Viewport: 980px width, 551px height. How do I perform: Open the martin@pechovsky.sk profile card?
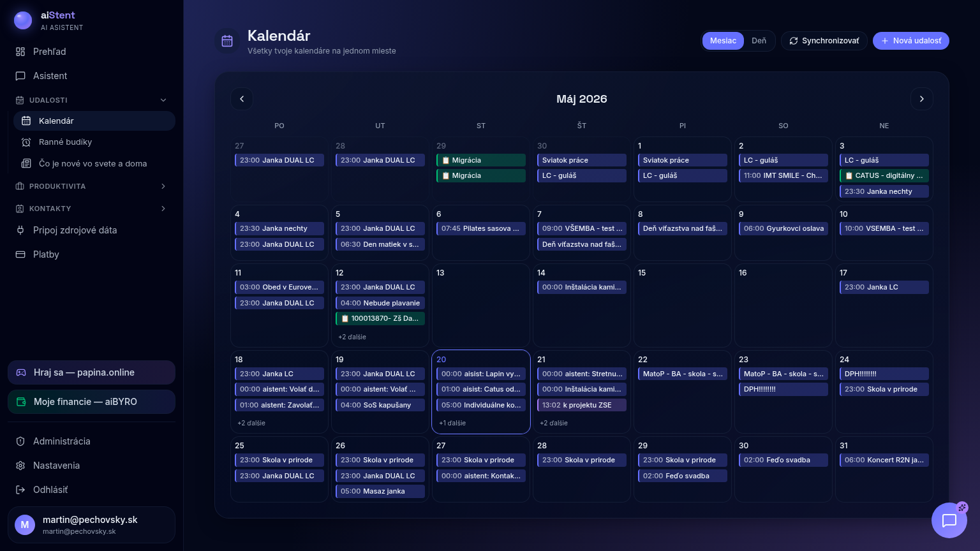91,525
